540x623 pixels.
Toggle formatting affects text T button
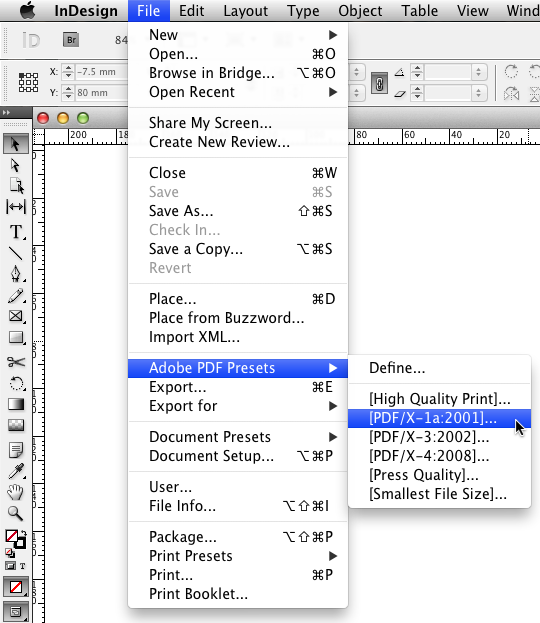(x=23, y=566)
